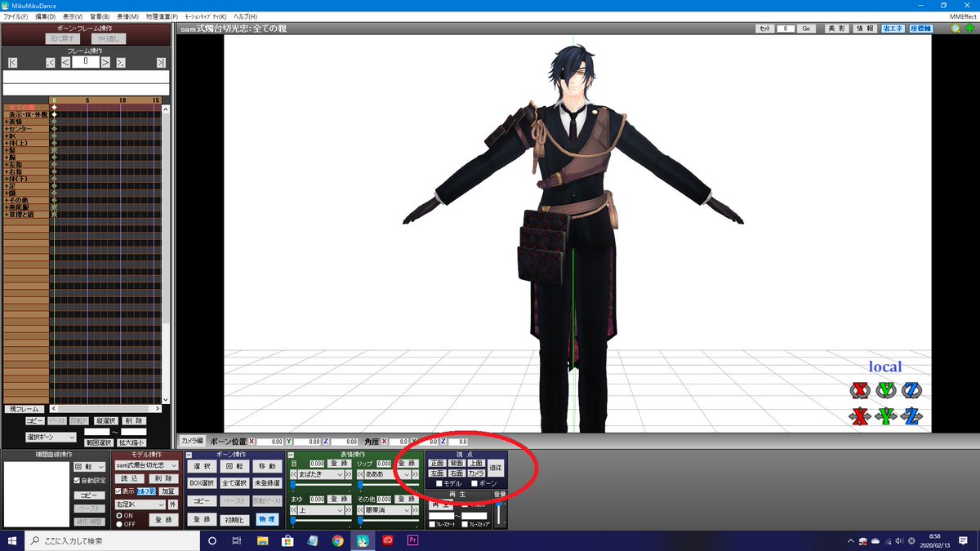Toggle 自動設定 checkbox in interpolation panel
This screenshot has height=551, width=980.
[x=78, y=480]
